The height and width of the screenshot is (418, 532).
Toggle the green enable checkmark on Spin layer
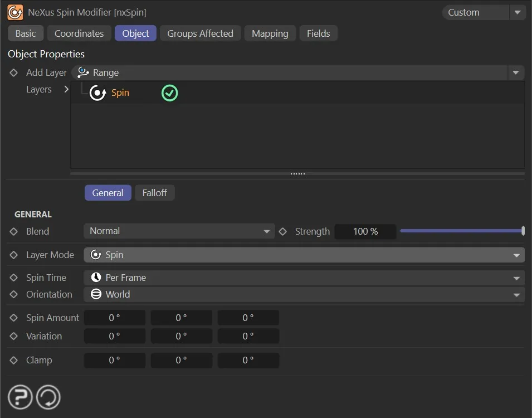coord(169,93)
